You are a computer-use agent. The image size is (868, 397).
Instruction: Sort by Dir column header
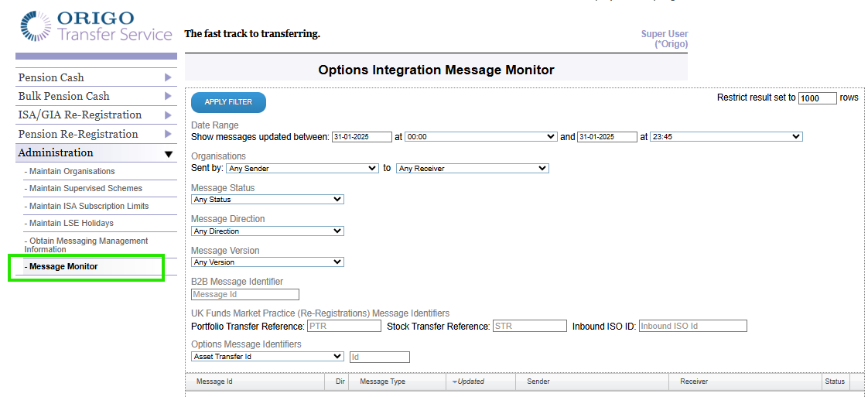click(x=340, y=382)
